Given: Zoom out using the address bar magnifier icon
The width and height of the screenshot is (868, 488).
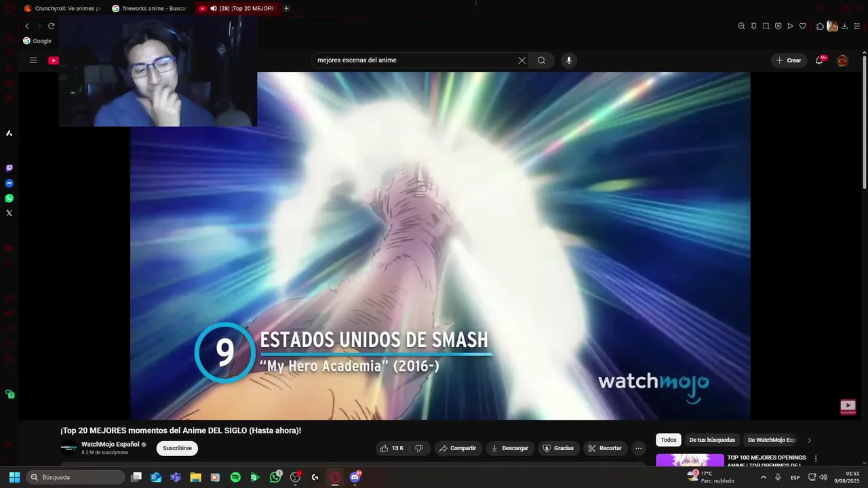Looking at the screenshot, I should [741, 26].
